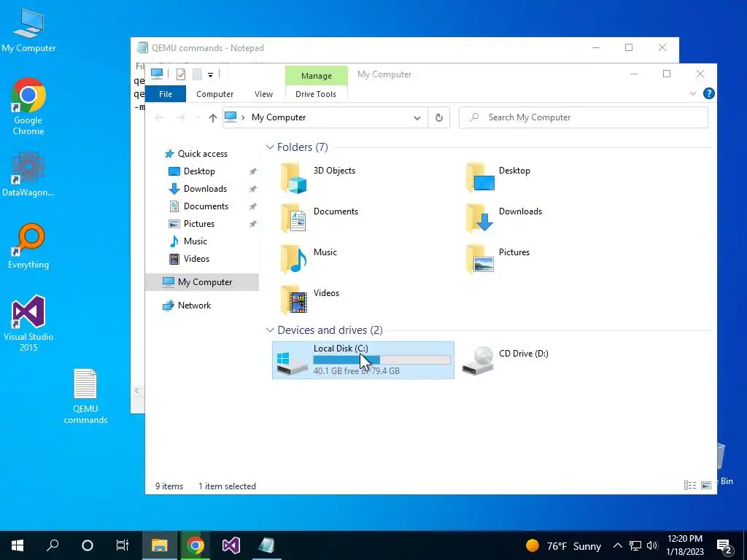
Task: Open the File menu tab
Action: (166, 94)
